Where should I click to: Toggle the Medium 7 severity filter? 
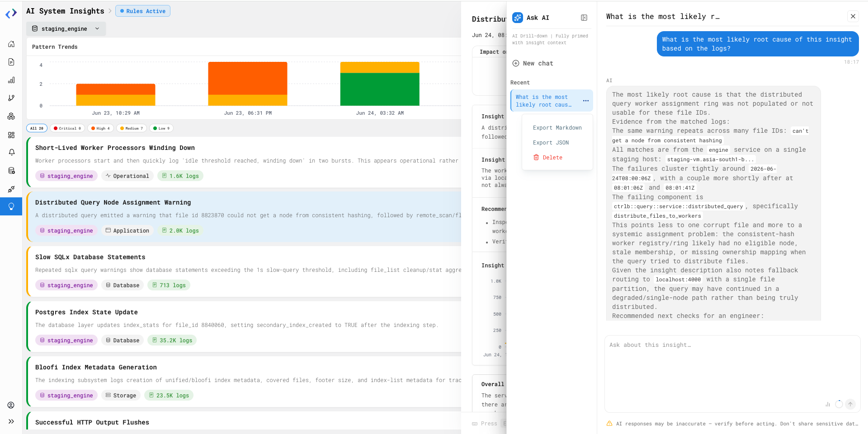132,128
